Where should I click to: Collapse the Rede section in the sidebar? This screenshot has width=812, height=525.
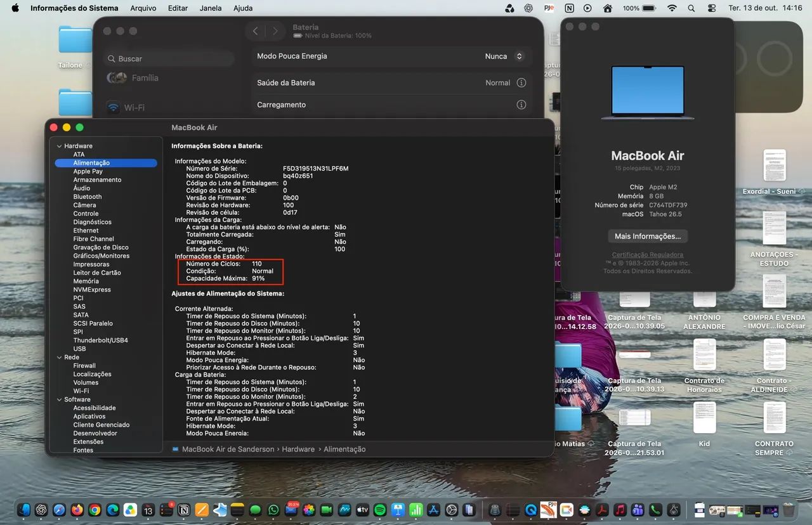59,358
